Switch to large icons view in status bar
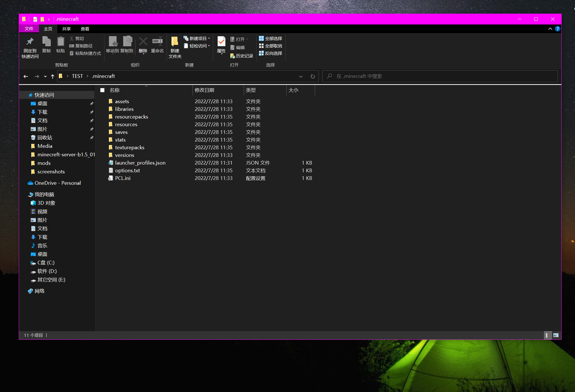Screen dimensions: 575x392 click(x=556, y=335)
